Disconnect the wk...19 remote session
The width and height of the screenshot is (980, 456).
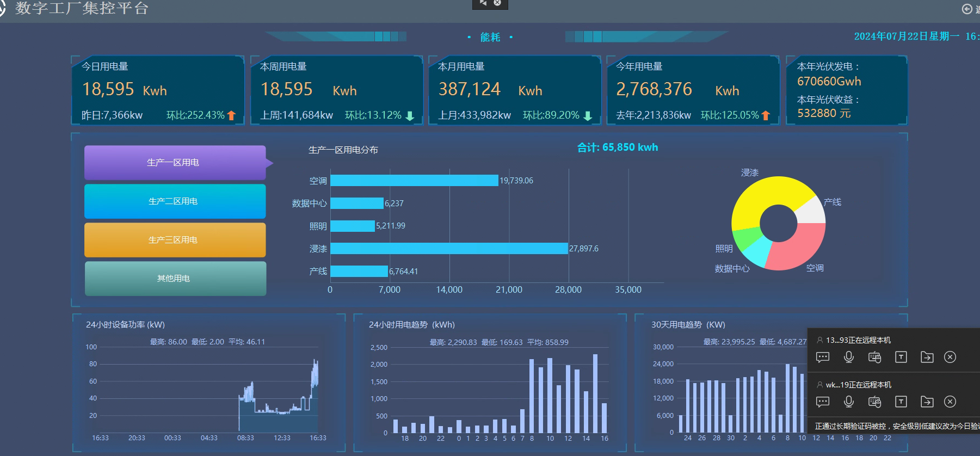coord(950,402)
